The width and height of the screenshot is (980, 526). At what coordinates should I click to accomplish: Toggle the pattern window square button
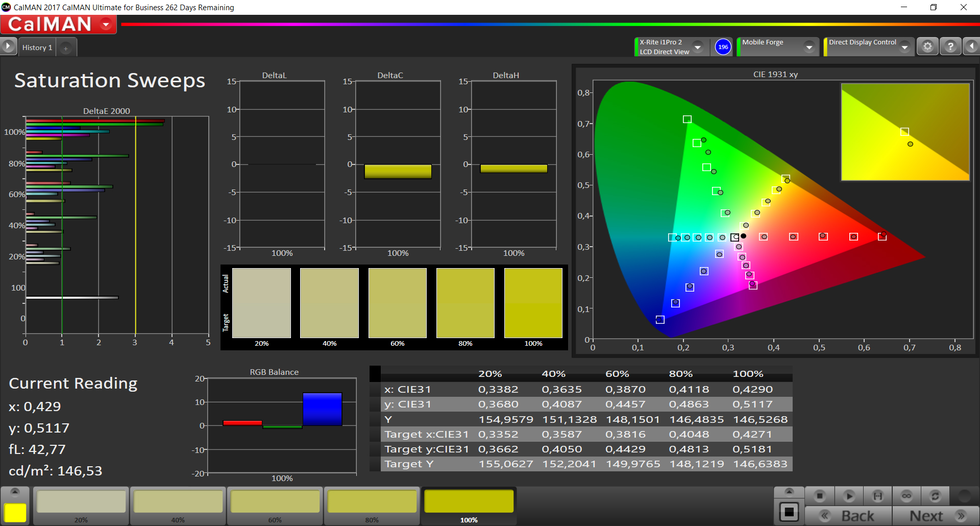(x=789, y=512)
